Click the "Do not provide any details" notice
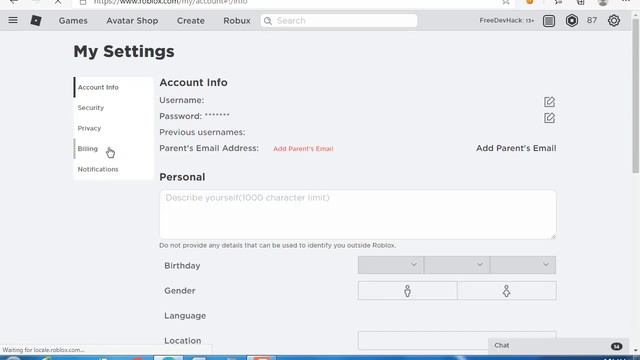The image size is (640, 360). point(278,245)
